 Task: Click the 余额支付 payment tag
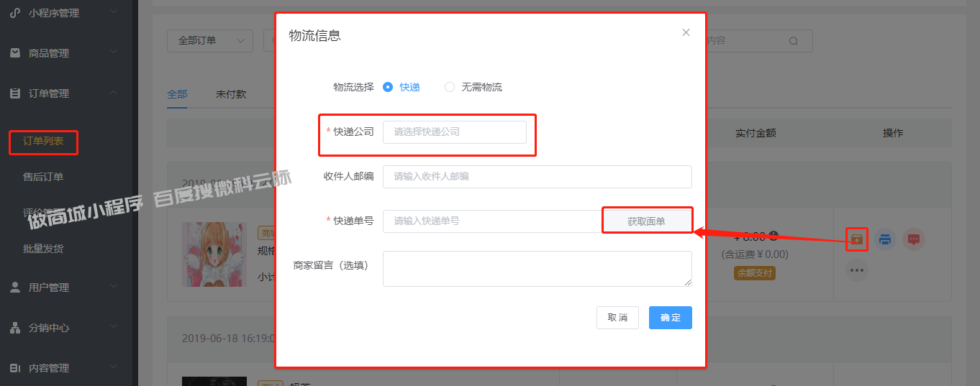coord(755,273)
